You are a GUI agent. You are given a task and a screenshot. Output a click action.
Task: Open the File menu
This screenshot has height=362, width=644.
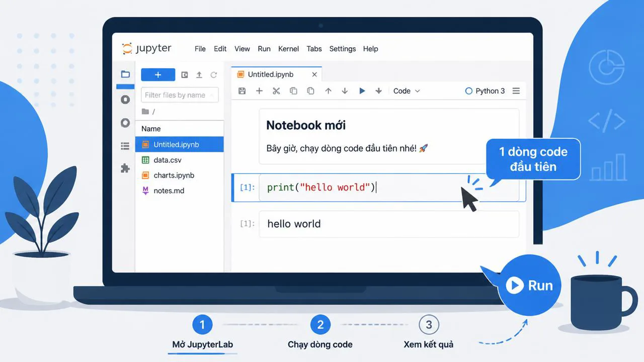coord(200,49)
